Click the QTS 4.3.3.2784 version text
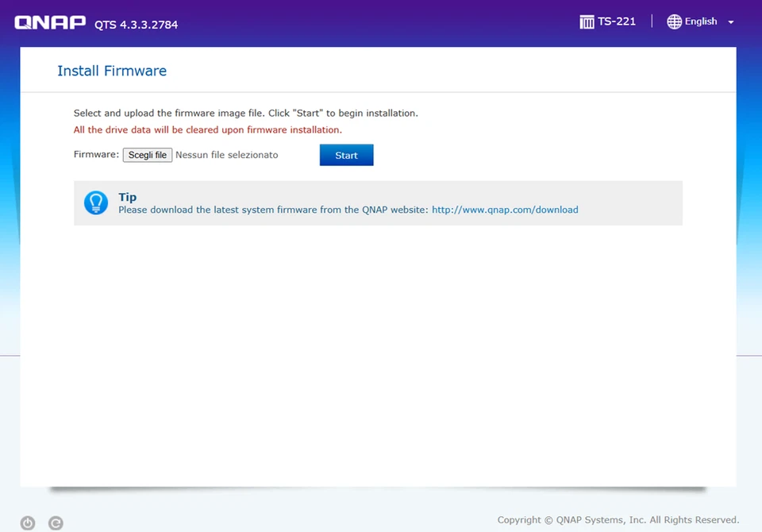This screenshot has width=762, height=532. pos(136,25)
